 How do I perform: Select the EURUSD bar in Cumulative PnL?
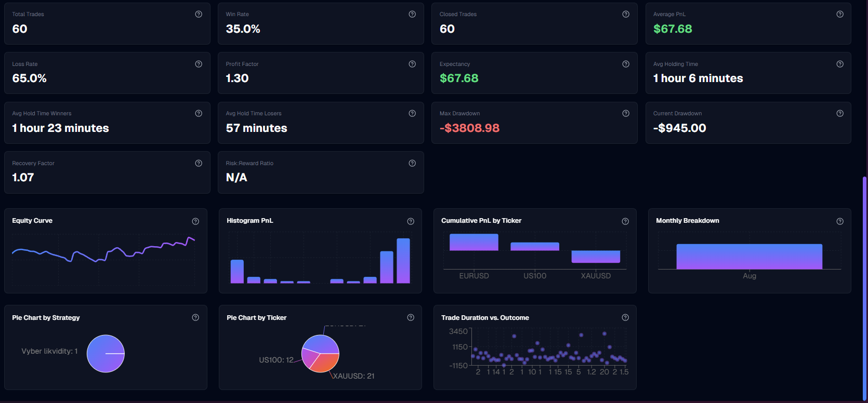click(474, 243)
